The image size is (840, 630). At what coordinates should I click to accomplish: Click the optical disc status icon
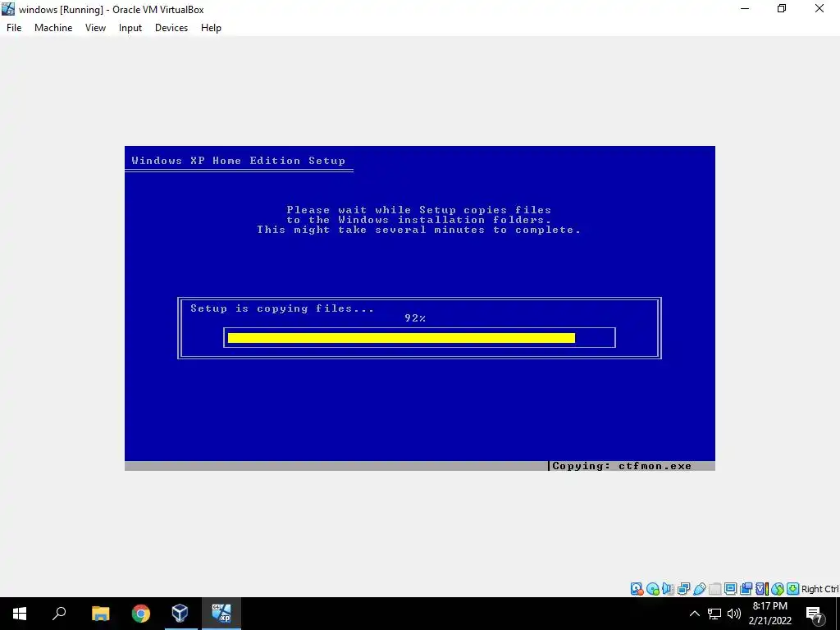(652, 589)
